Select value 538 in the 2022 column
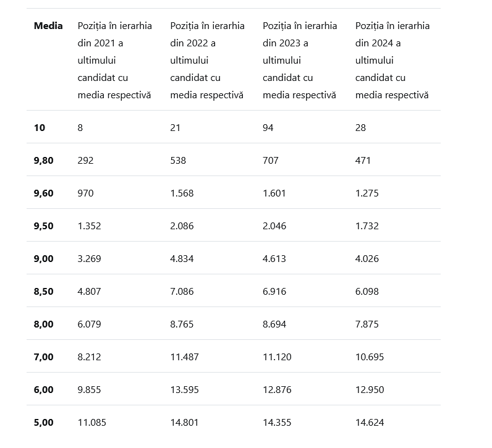 [x=178, y=161]
